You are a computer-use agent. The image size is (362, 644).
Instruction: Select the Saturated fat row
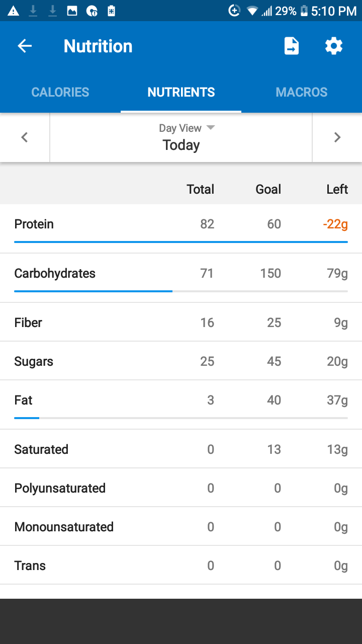[x=181, y=449]
